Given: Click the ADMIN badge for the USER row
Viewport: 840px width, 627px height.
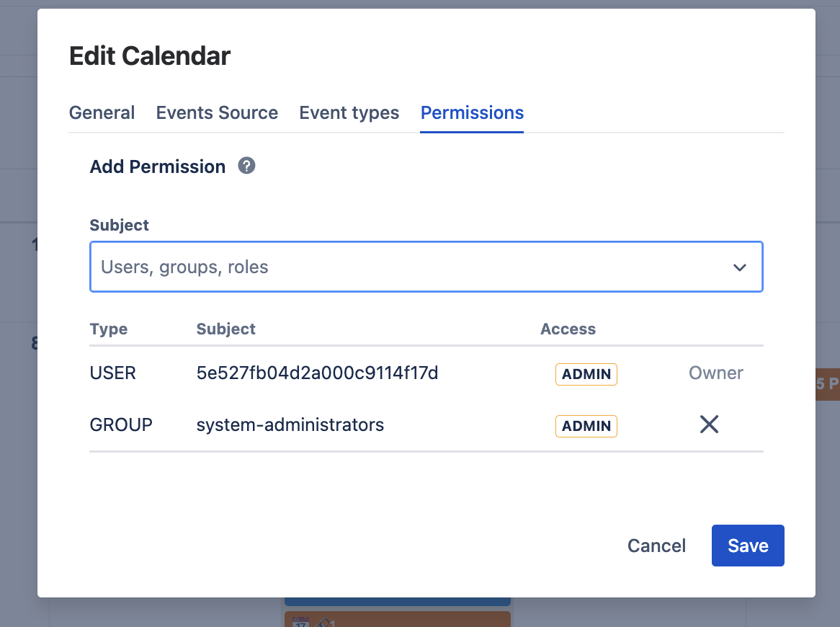Looking at the screenshot, I should (586, 374).
